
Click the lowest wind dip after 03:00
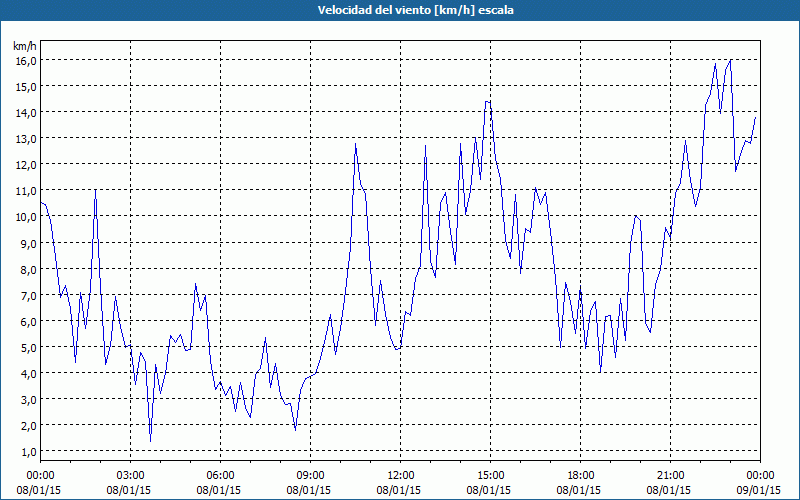click(151, 441)
